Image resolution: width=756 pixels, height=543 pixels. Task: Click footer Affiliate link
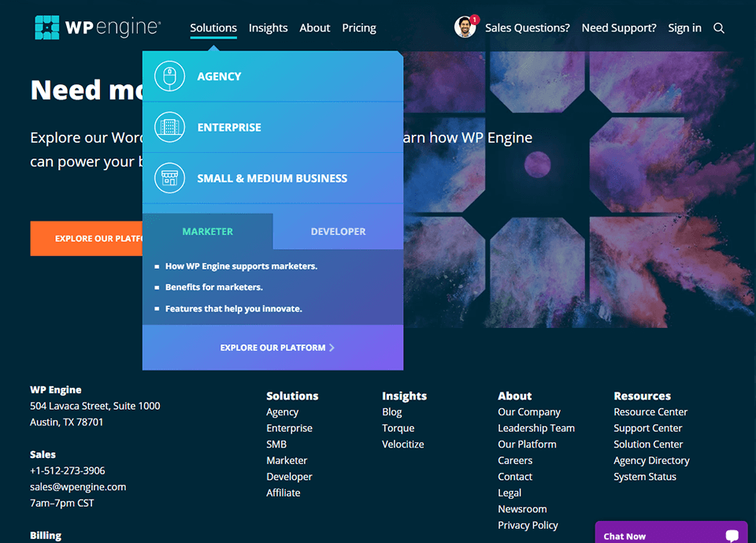(x=283, y=493)
